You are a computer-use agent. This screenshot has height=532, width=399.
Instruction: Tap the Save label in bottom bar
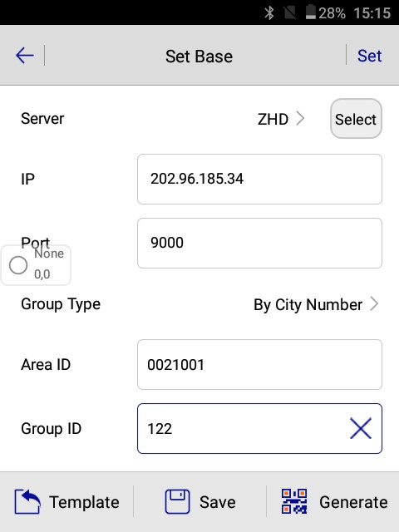click(x=218, y=502)
